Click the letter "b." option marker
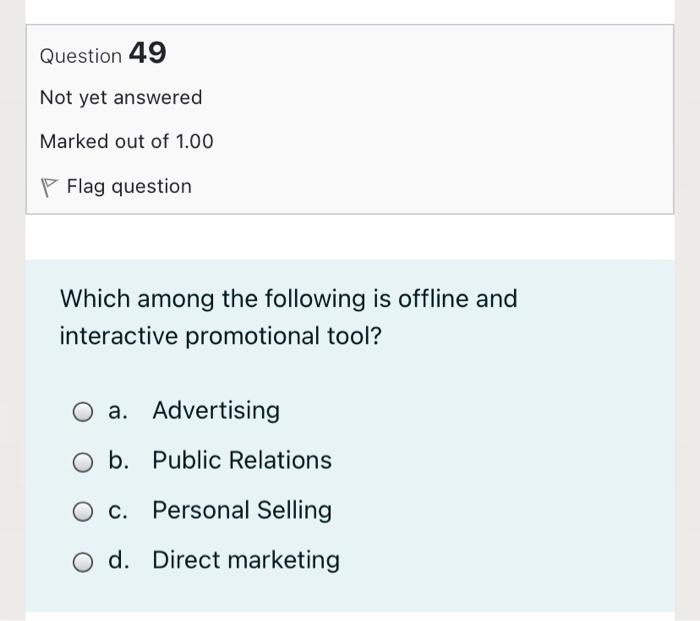Screen dimensions: 700x621 [119, 461]
